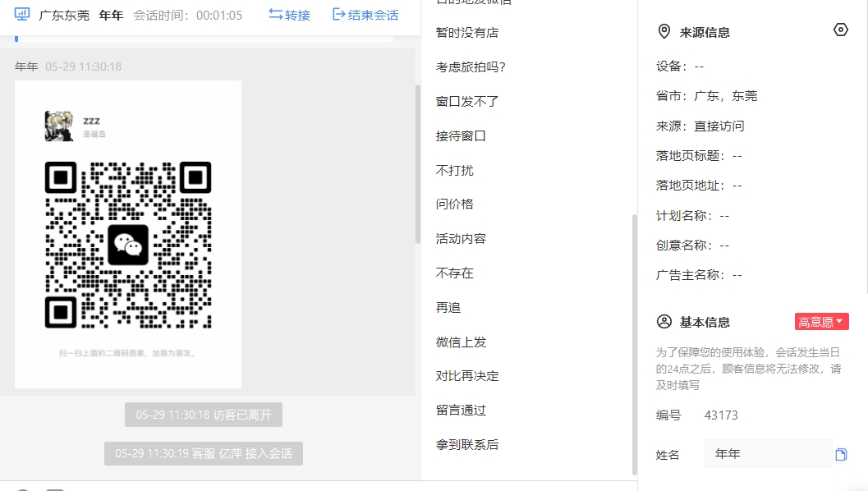Select quick reply 微信上发

[x=461, y=342]
